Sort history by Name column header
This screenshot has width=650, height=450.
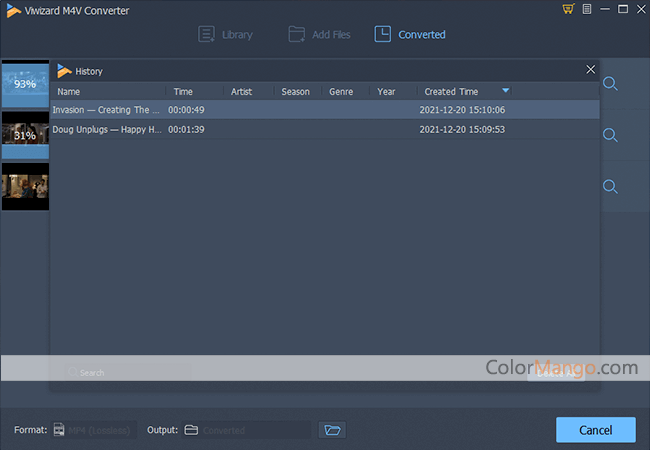pyautogui.click(x=69, y=92)
